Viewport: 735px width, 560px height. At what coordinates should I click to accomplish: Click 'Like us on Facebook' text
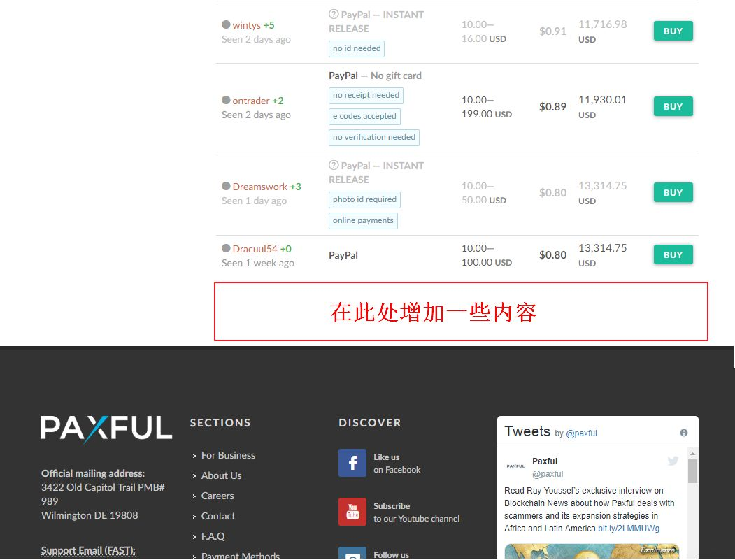pyautogui.click(x=397, y=463)
